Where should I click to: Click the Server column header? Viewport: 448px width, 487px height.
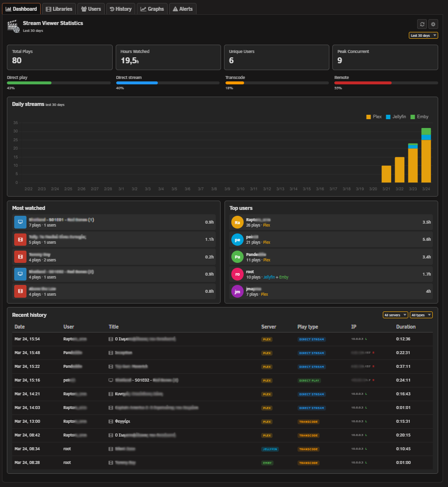(269, 327)
